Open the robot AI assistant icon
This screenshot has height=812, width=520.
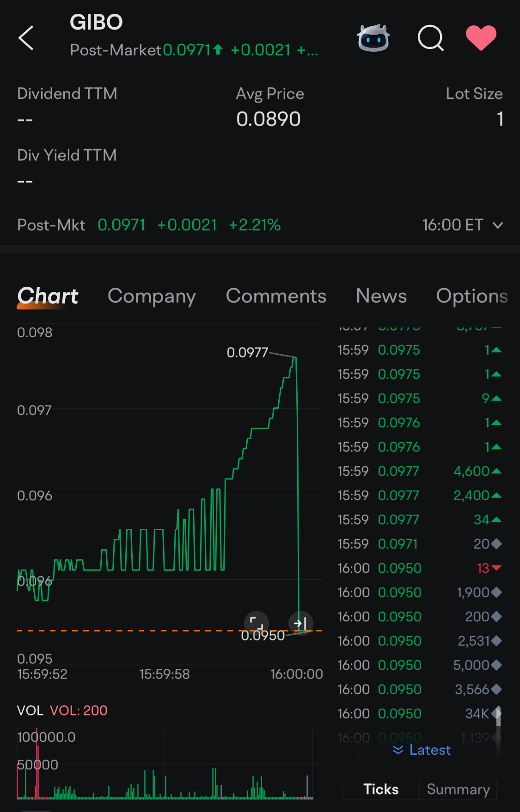(x=373, y=37)
